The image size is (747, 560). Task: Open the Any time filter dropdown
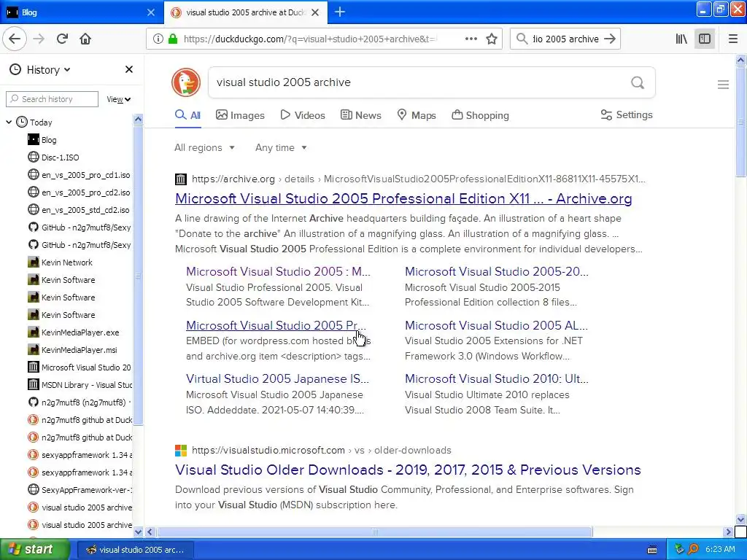coord(281,147)
